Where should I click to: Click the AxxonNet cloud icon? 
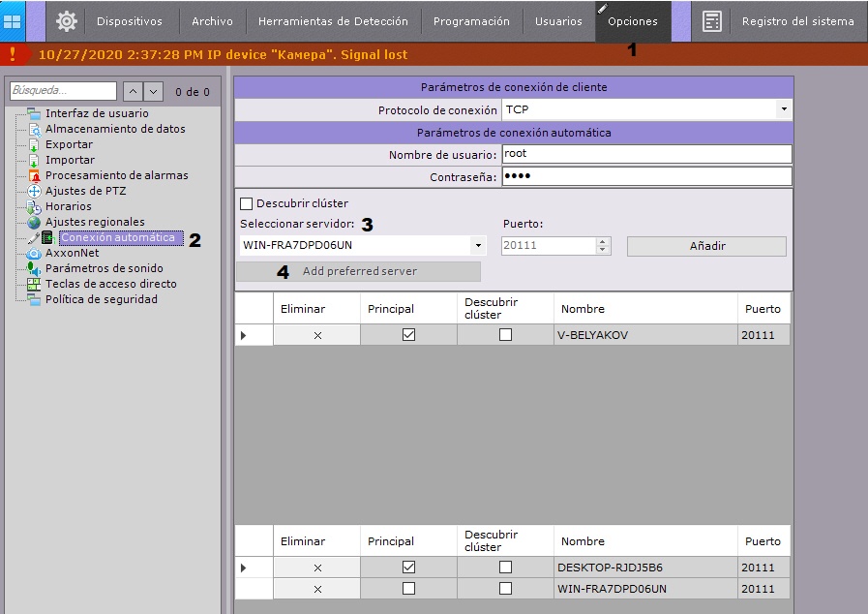pos(35,253)
